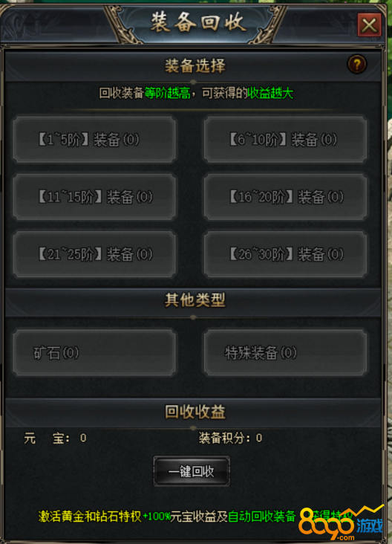Open the question mark help icon
This screenshot has width=392, height=544.
tap(356, 64)
